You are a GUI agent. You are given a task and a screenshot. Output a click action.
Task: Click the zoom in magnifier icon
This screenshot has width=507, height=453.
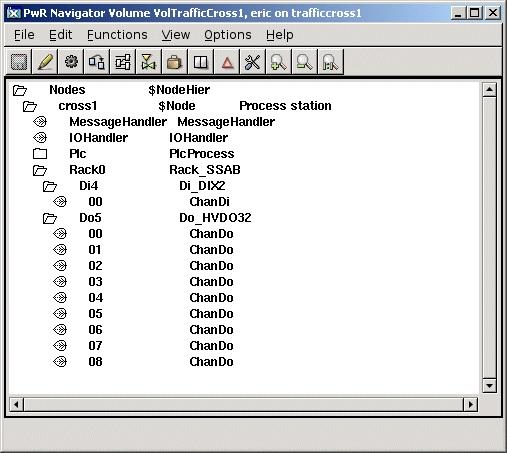coord(278,62)
